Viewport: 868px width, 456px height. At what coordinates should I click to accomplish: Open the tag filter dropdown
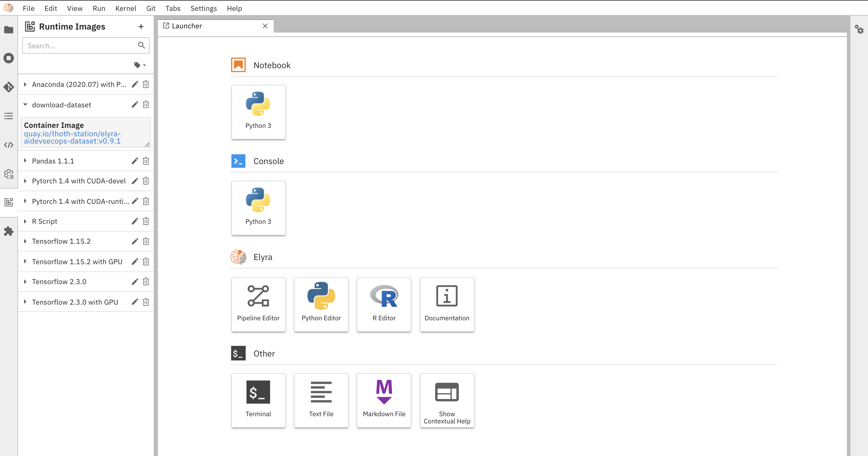pos(140,65)
